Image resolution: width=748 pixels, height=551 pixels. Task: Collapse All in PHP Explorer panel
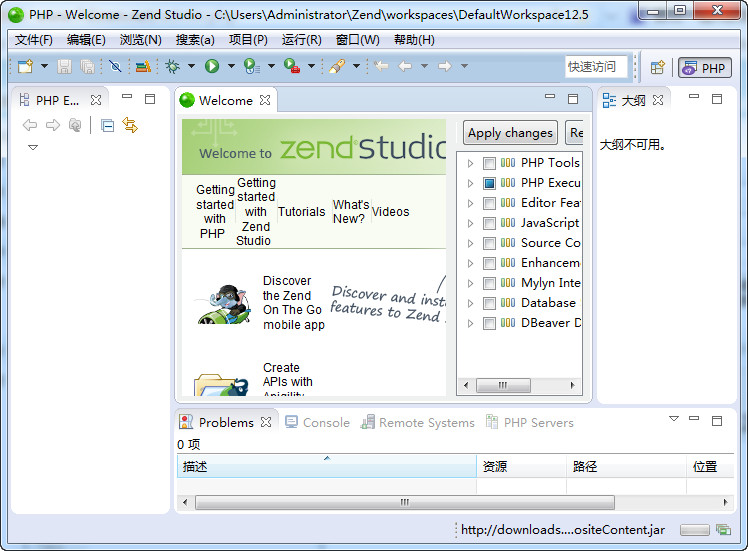pyautogui.click(x=107, y=125)
